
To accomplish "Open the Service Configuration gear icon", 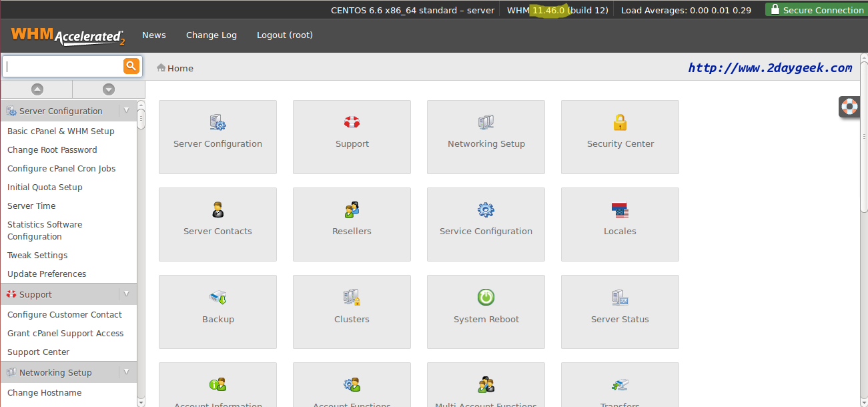I will (486, 210).
